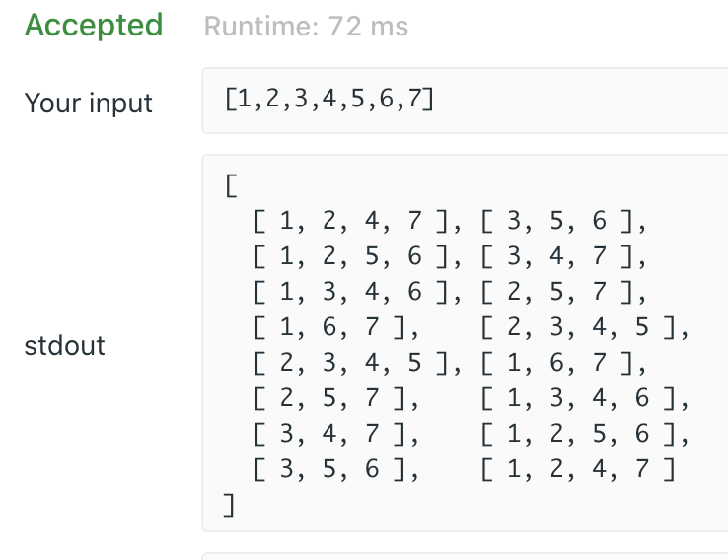Click inside the [1,2,3,4,5,6,7] input box
This screenshot has width=728, height=560.
[x=465, y=101]
